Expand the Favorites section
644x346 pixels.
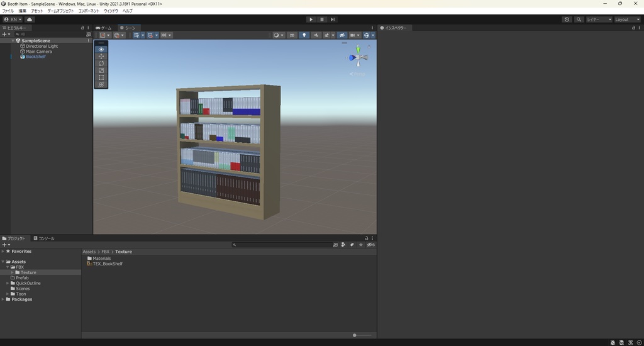pos(3,251)
